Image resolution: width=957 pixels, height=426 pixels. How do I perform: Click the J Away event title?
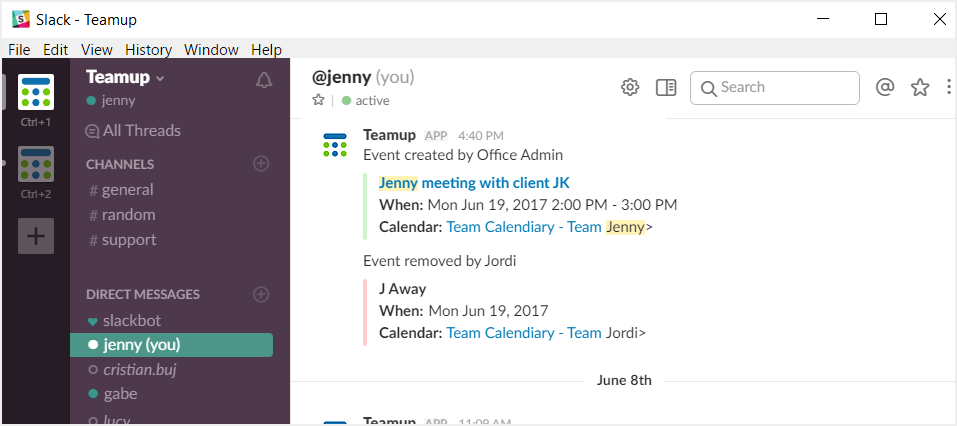(x=402, y=289)
